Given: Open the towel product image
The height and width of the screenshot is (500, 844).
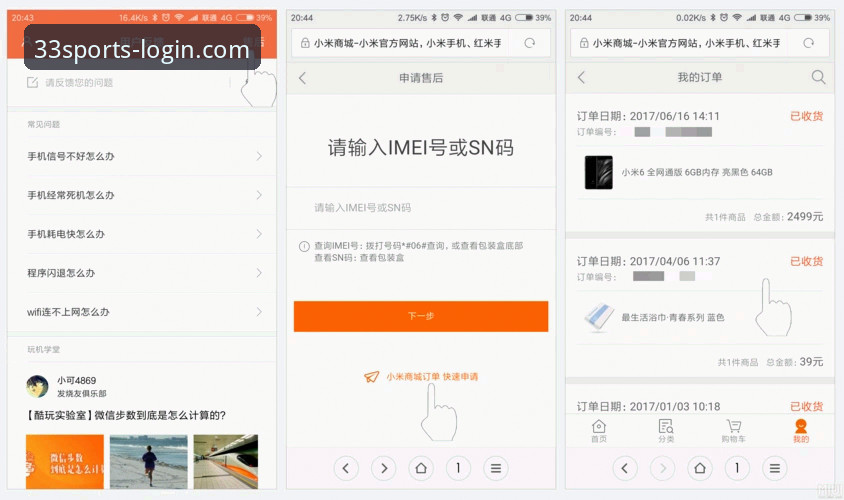Looking at the screenshot, I should point(599,318).
